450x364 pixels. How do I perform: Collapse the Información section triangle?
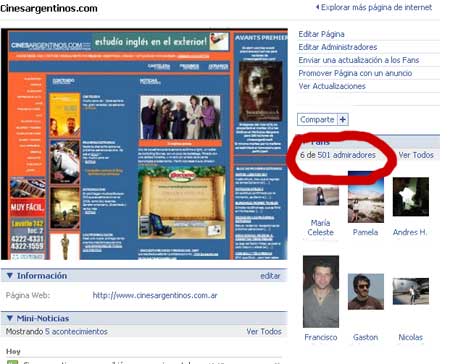click(10, 276)
